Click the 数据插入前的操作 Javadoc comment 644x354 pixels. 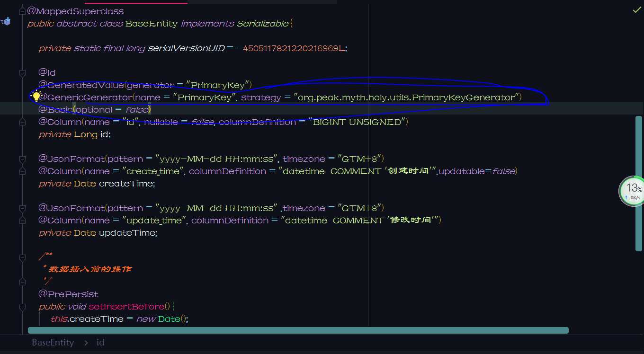[90, 269]
